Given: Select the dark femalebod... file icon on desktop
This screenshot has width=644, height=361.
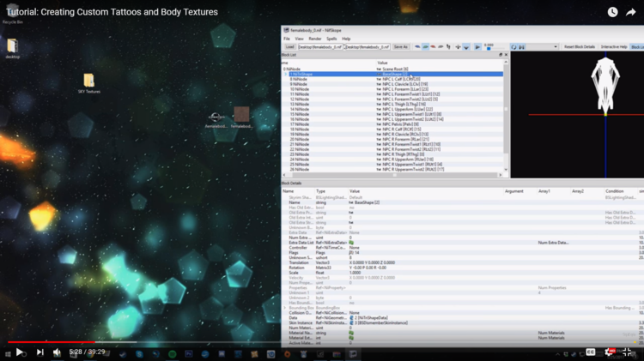Looking at the screenshot, I should coord(216,121).
